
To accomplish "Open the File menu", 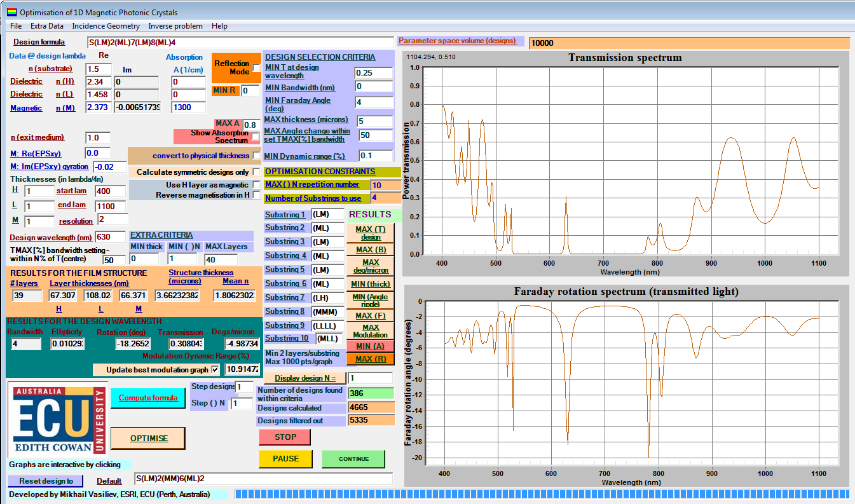I will coord(16,26).
